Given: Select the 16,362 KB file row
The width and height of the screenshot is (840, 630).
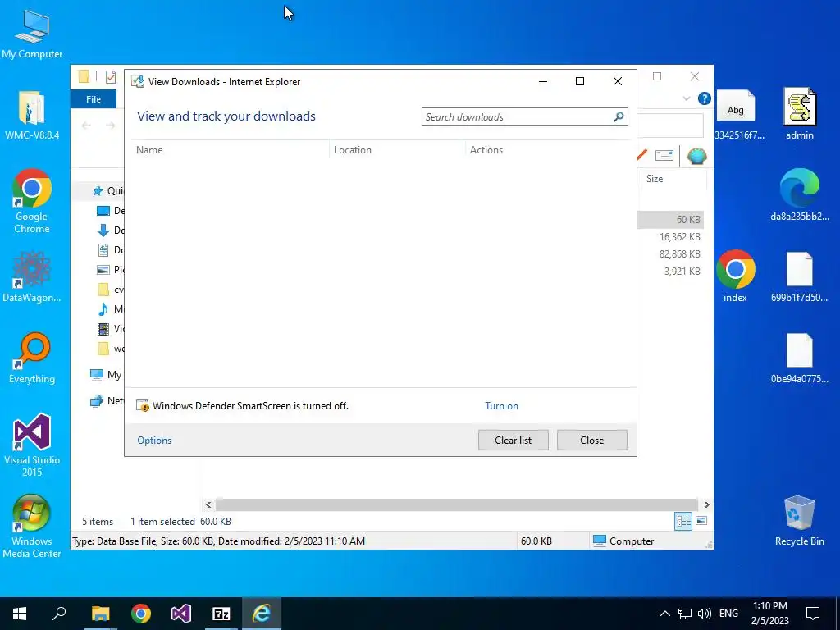Looking at the screenshot, I should coord(669,237).
